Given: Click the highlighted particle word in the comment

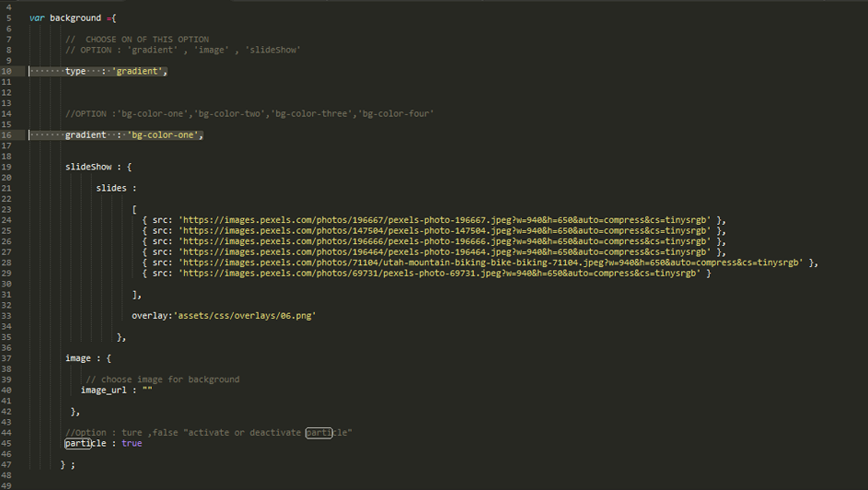Looking at the screenshot, I should tap(318, 433).
